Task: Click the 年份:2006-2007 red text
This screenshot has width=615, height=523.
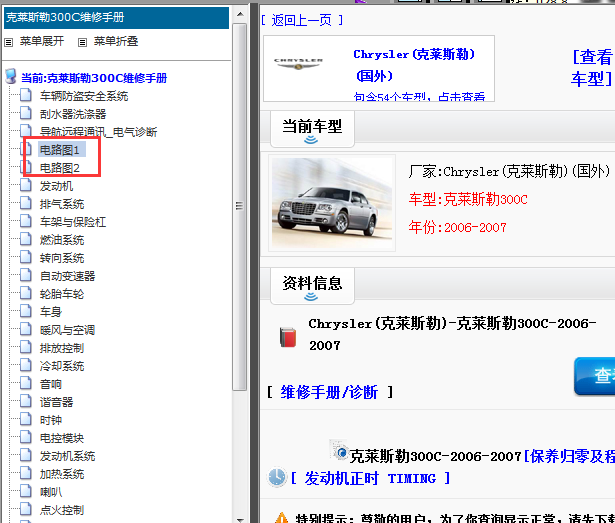Action: pos(457,227)
